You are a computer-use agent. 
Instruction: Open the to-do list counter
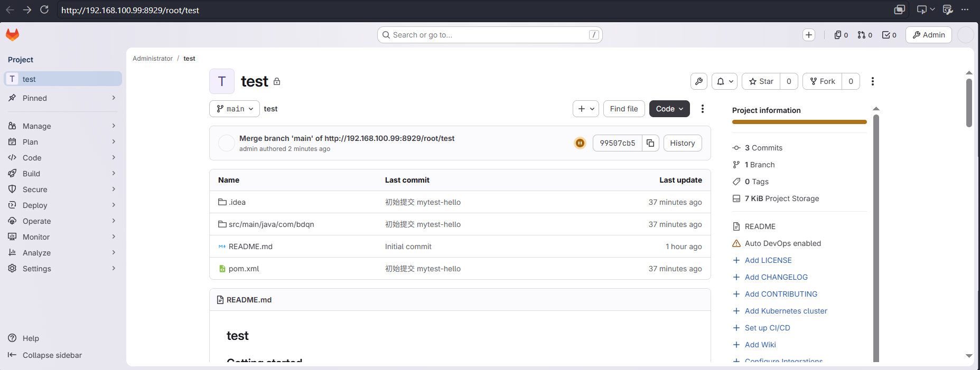889,35
